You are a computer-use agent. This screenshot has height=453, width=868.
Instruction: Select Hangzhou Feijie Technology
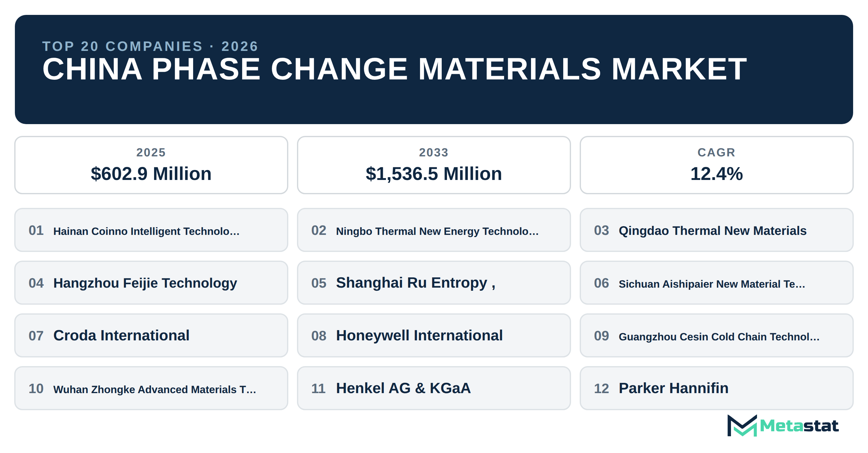151,283
